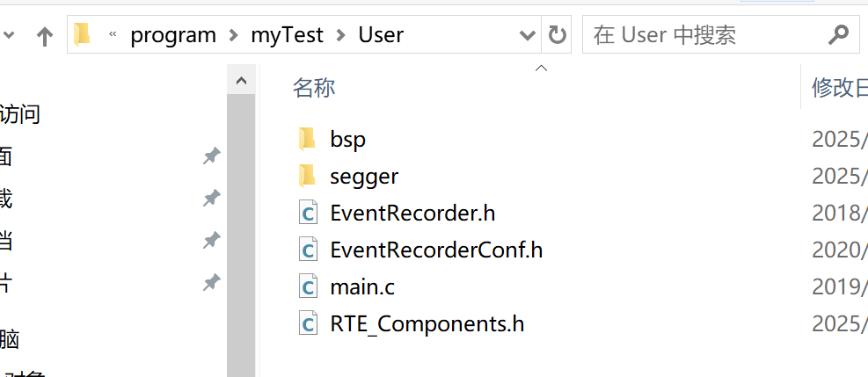Select the EventRecorder.h file icon
This screenshot has width=868, height=377.
[309, 213]
